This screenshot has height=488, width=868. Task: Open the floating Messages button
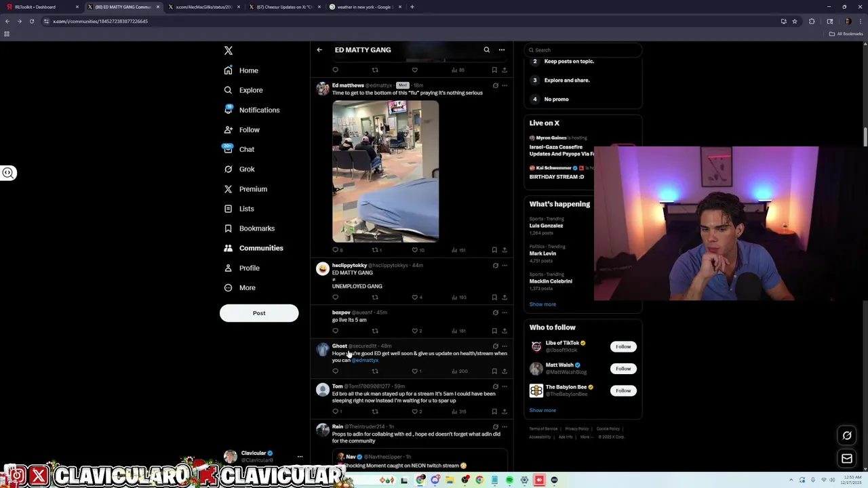point(847,459)
